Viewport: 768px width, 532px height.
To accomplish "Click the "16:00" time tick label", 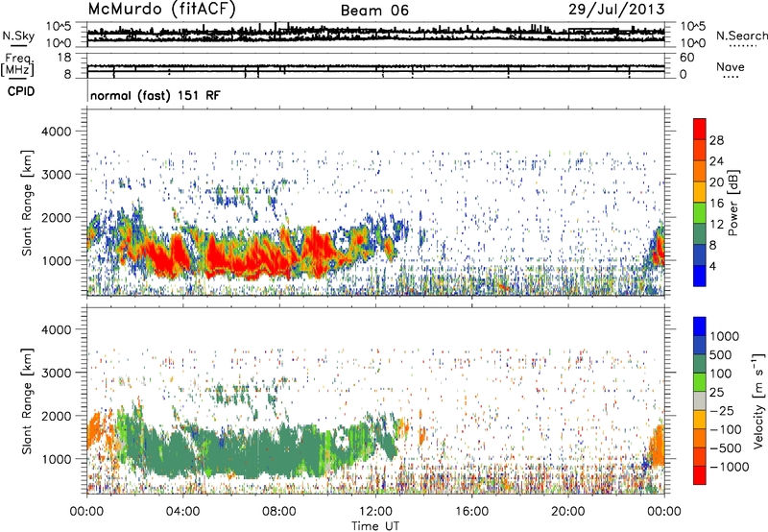I will (471, 512).
